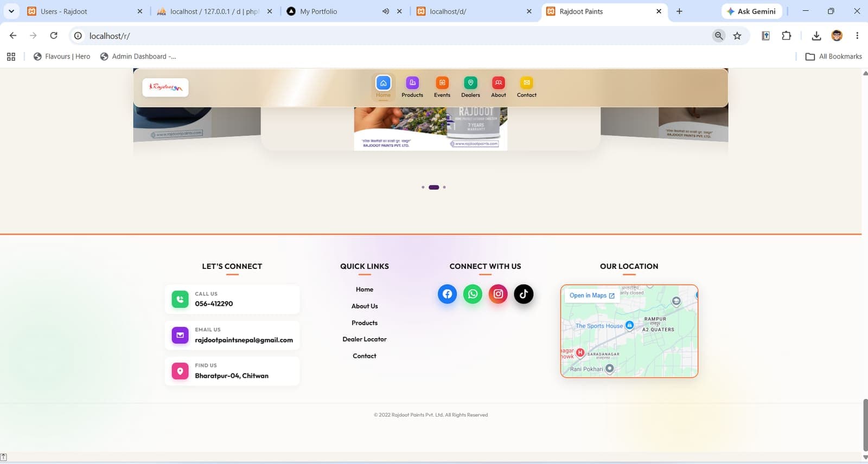Open the Home nav icon
The width and height of the screenshot is (868, 464).
pos(383,83)
